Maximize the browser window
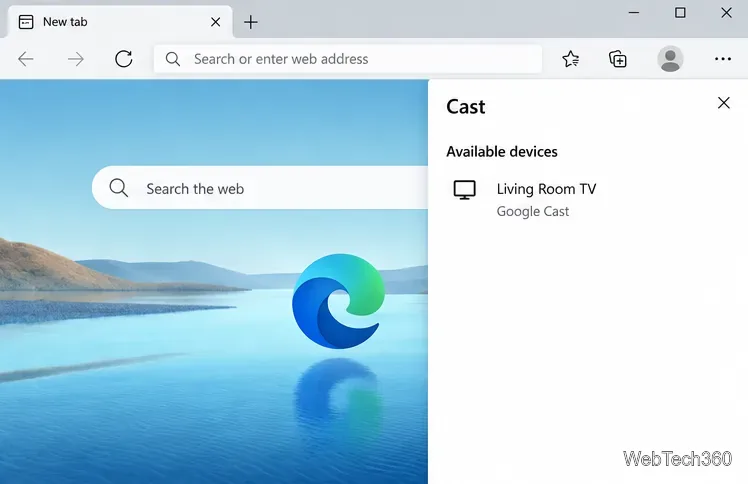Screen dimensions: 748x484 [680, 13]
